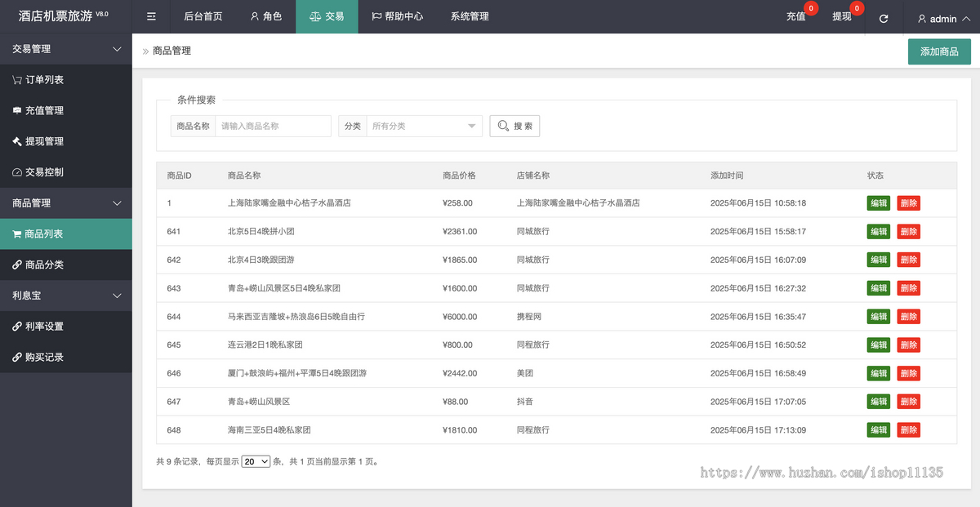The image size is (980, 507).
Task: Switch to the 角色 tab
Action: [x=266, y=16]
